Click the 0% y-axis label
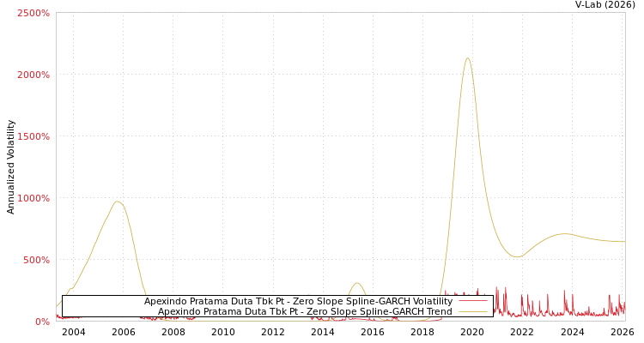 tap(41, 322)
